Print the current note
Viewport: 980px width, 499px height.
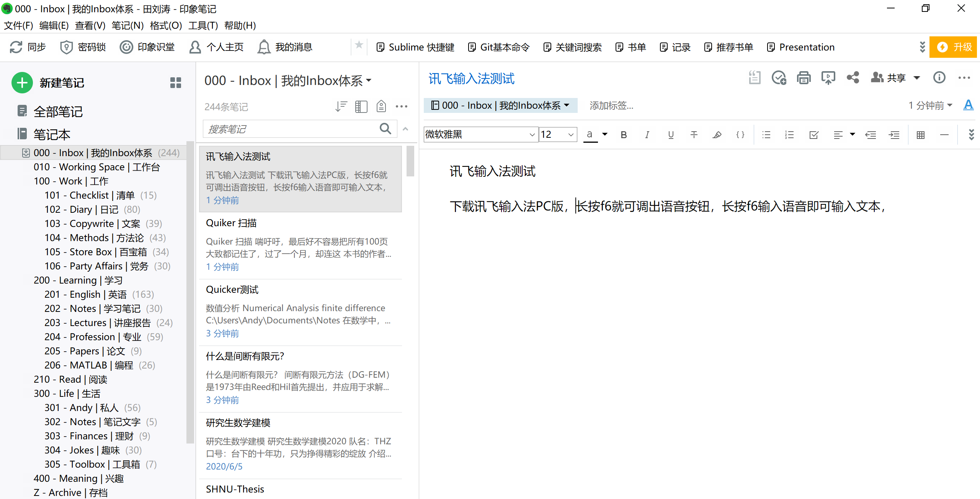804,78
